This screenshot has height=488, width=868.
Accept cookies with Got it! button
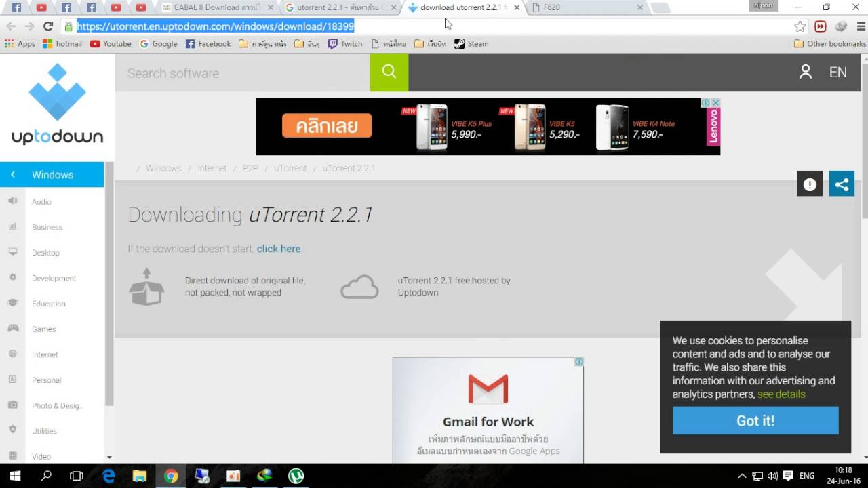(x=755, y=420)
